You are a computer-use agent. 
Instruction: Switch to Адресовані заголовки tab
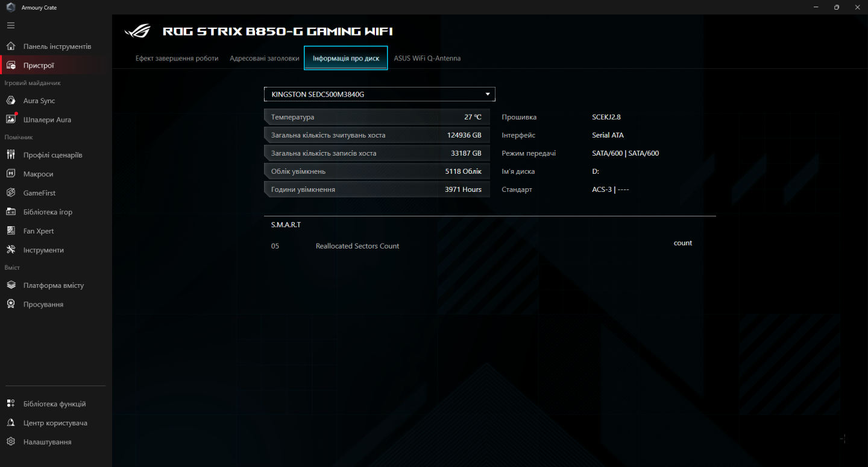pyautogui.click(x=264, y=59)
